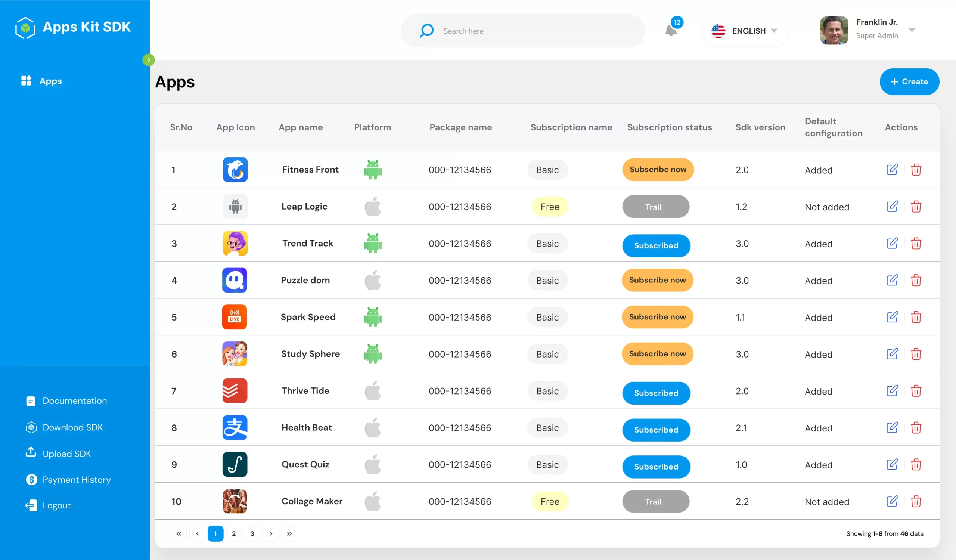
Task: Click the Apps Kit SDK logo icon
Action: pos(25,27)
